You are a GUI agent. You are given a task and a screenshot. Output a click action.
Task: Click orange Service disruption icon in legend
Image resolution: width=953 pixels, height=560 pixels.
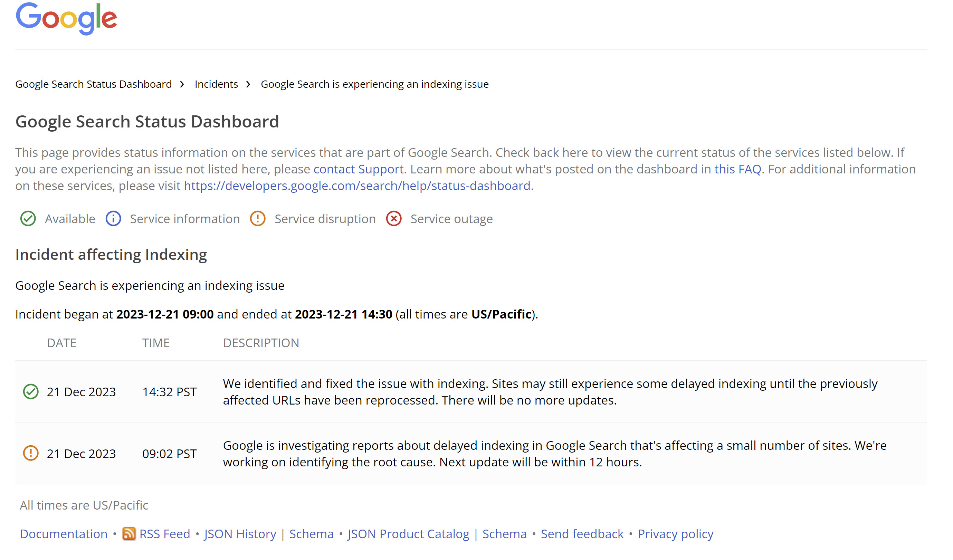258,219
